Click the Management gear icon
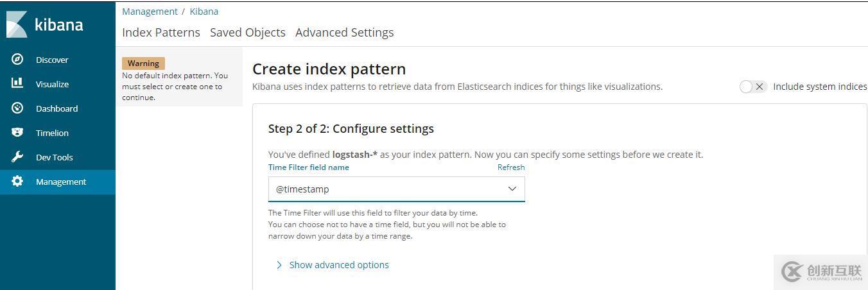 [17, 182]
